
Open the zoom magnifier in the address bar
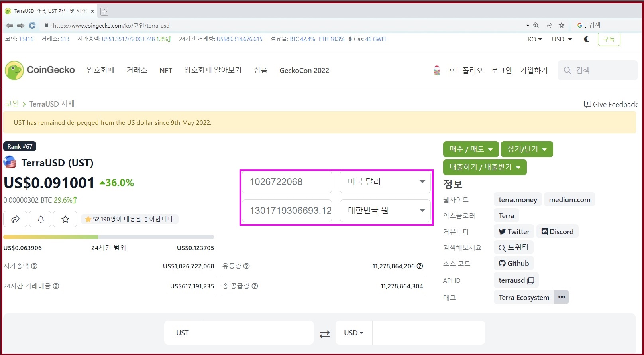point(536,25)
